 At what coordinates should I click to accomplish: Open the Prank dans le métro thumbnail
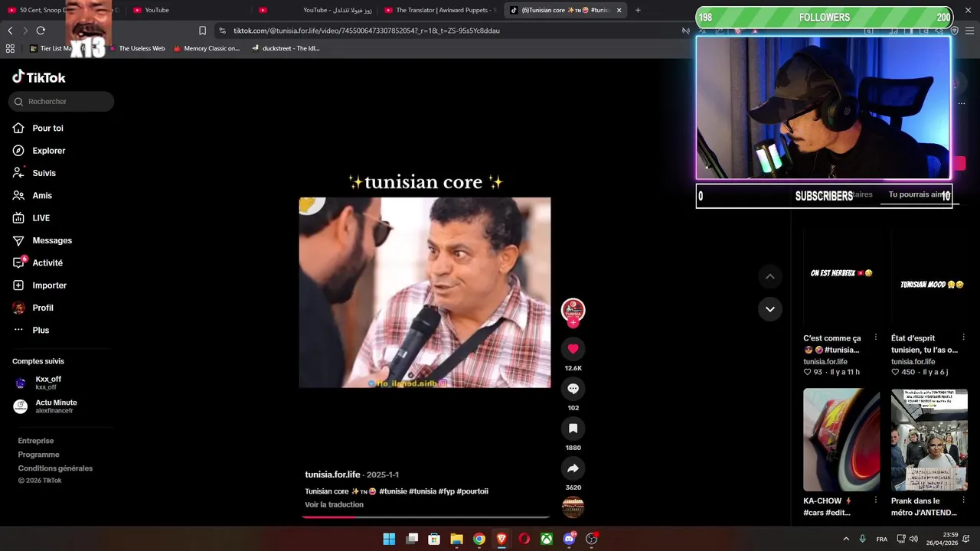click(x=929, y=439)
